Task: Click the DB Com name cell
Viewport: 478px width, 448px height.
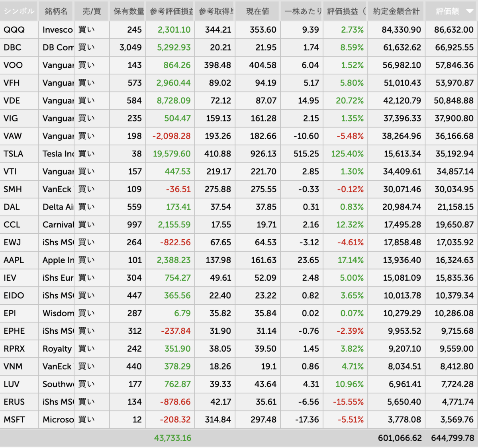Action: coord(56,47)
